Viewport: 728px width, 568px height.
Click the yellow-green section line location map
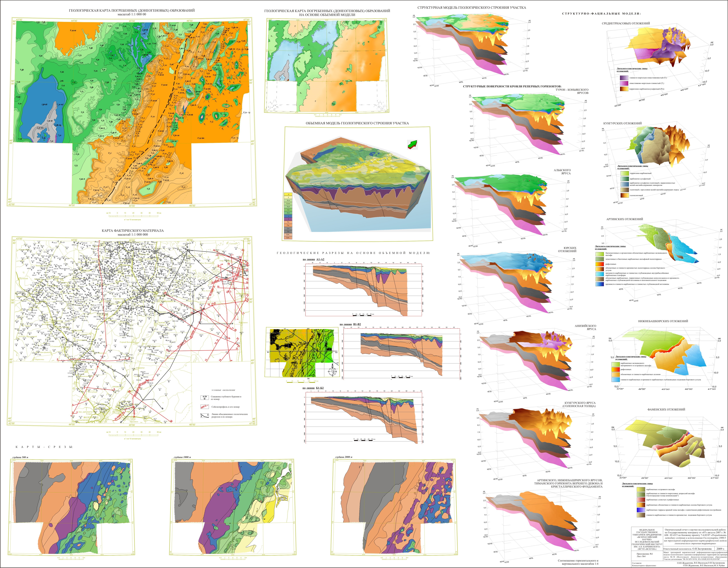[302, 352]
